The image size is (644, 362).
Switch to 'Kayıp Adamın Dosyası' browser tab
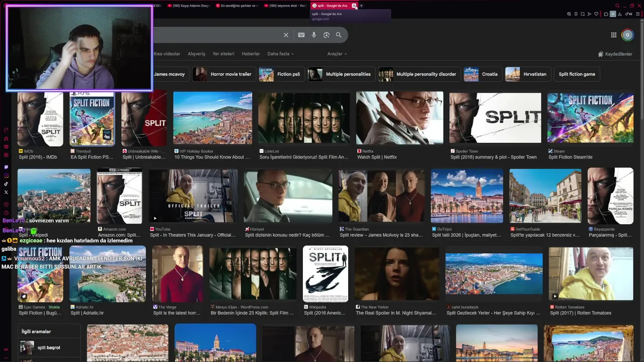coord(188,6)
